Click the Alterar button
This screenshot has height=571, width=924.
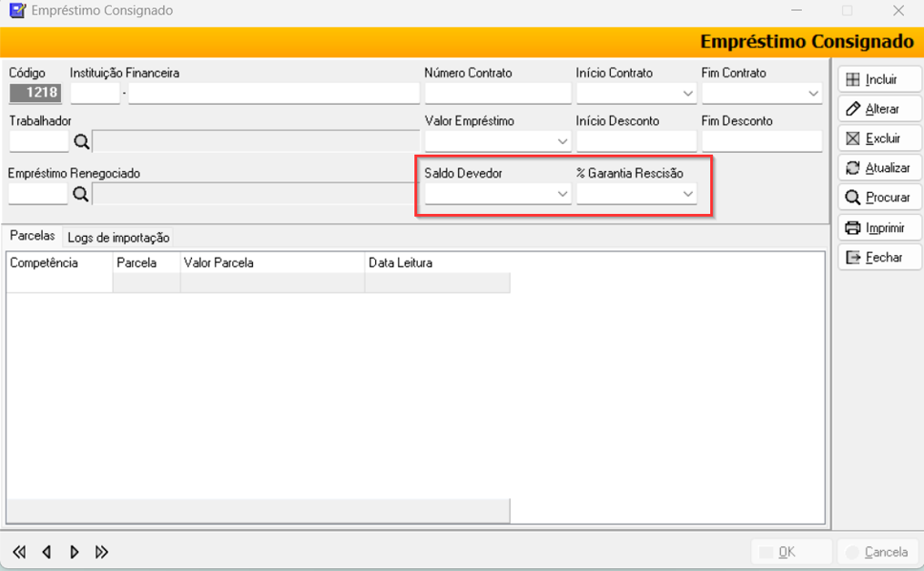point(879,108)
